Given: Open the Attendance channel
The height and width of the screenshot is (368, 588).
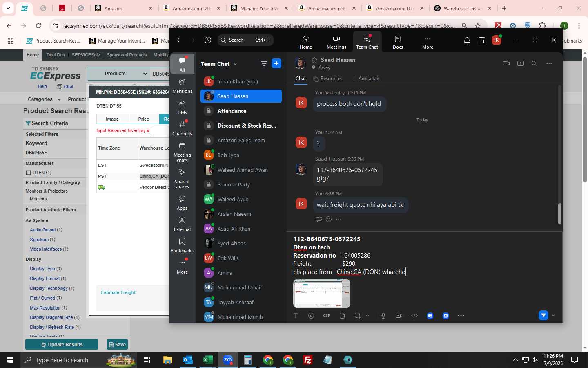Looking at the screenshot, I should (x=241, y=111).
